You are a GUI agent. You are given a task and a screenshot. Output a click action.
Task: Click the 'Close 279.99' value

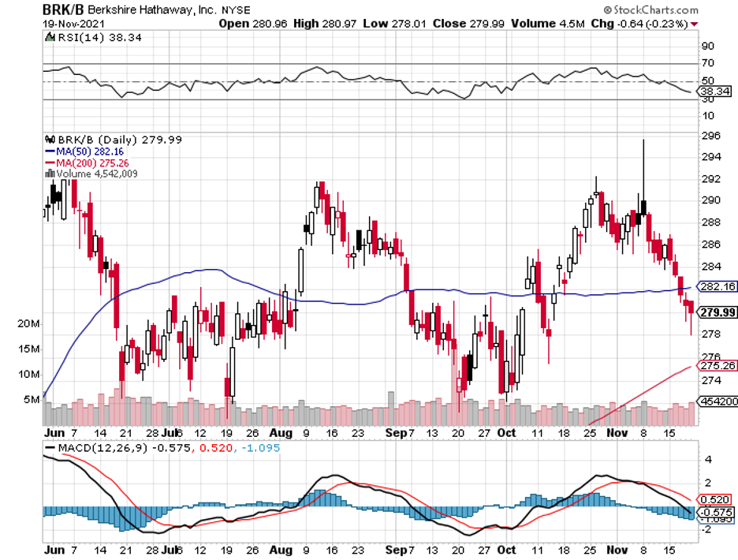(469, 24)
